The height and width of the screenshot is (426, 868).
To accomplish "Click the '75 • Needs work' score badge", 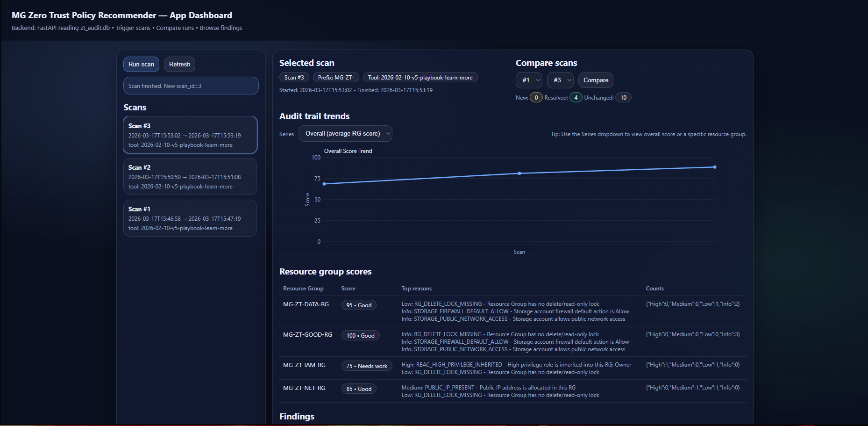I will pos(367,366).
